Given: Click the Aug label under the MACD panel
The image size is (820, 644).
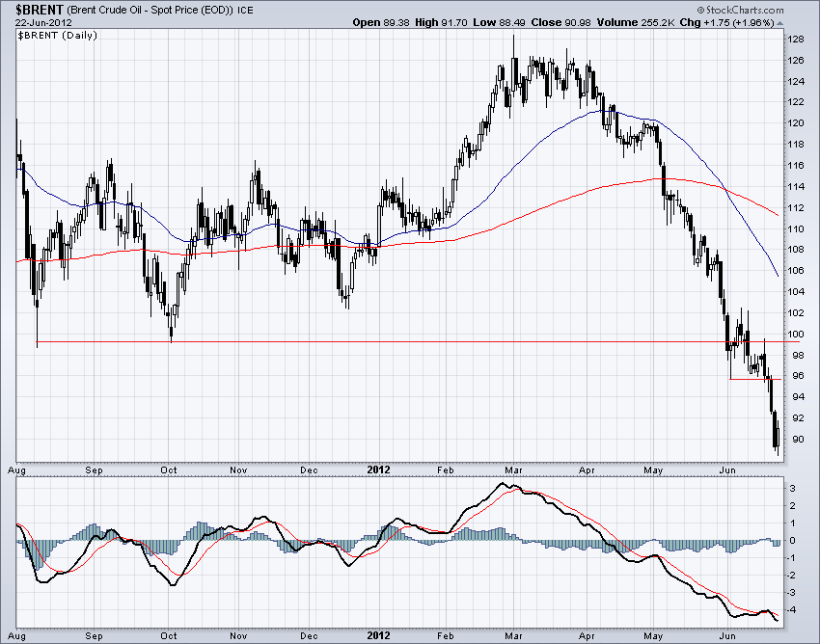Looking at the screenshot, I should click(17, 636).
